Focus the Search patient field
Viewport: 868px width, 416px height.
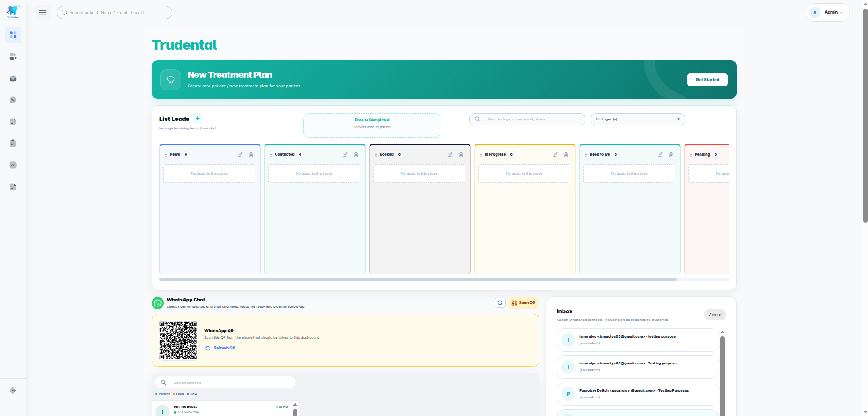[114, 13]
